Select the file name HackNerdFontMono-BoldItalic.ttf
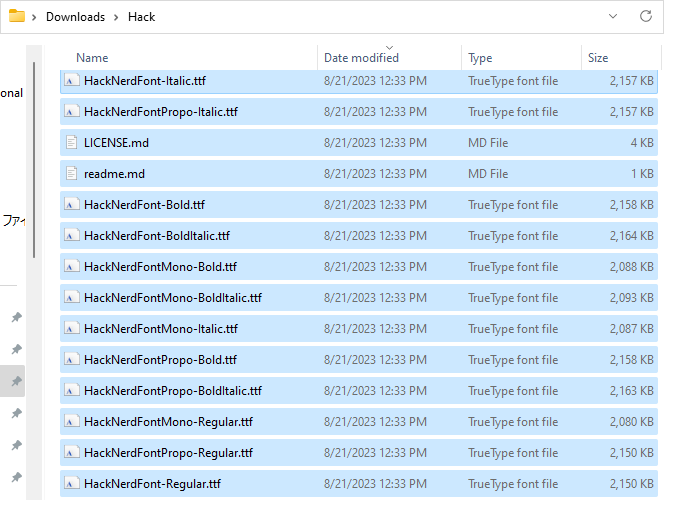 (173, 298)
